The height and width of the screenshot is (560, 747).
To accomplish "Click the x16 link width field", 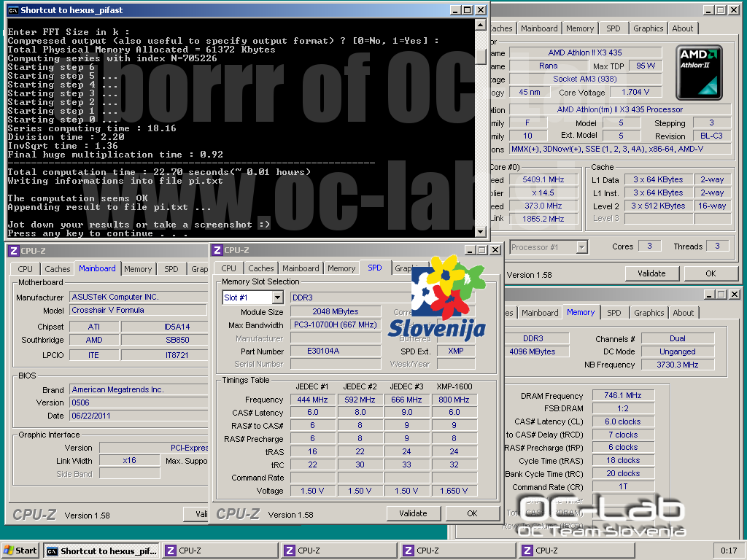I will [129, 461].
